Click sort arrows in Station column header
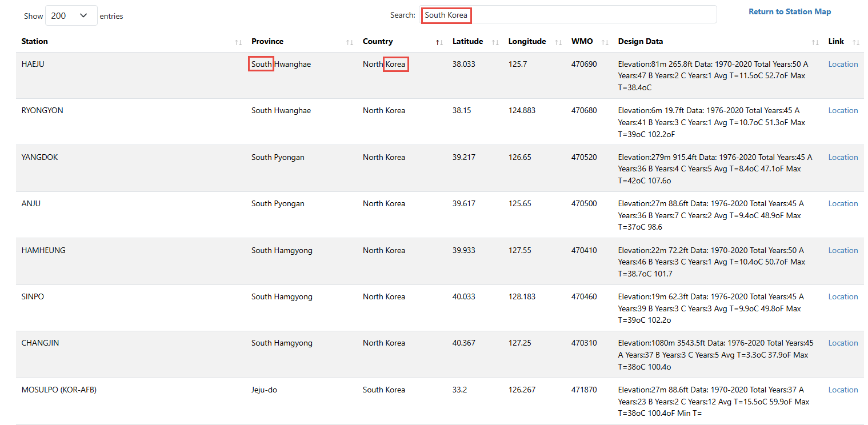The image size is (868, 425). click(238, 42)
